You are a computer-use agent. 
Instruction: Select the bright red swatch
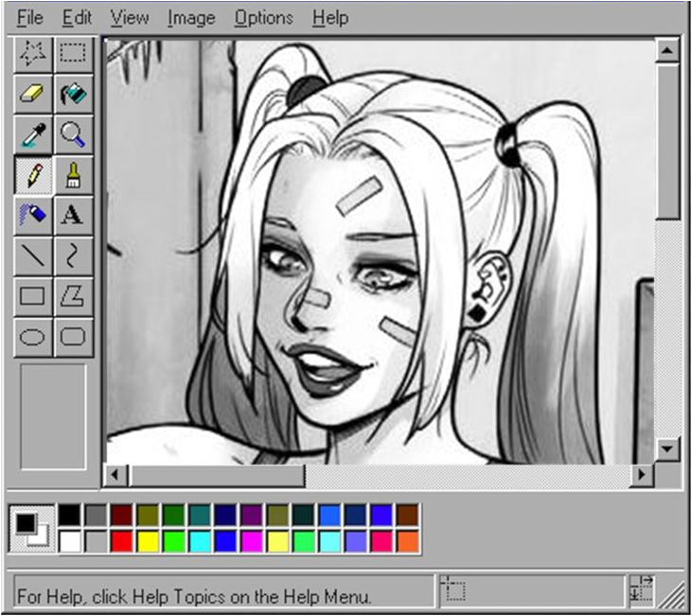122,541
